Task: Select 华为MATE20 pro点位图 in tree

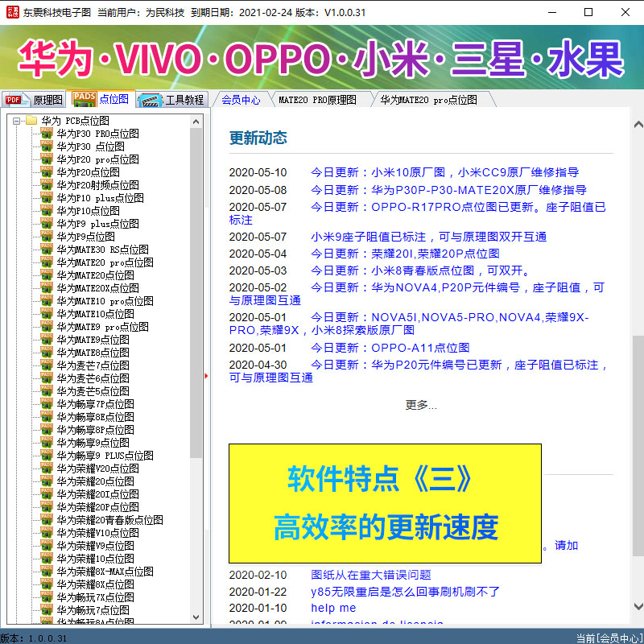Action: [x=105, y=262]
